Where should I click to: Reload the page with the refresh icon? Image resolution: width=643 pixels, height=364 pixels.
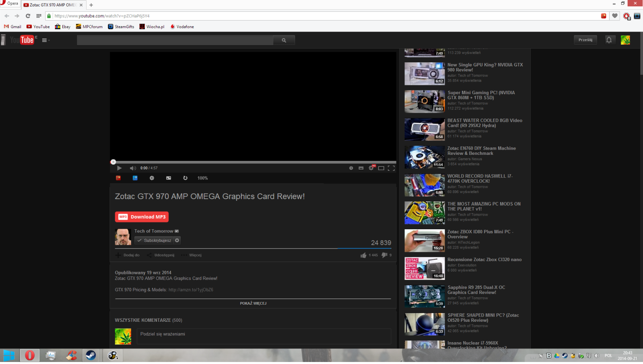pyautogui.click(x=28, y=16)
